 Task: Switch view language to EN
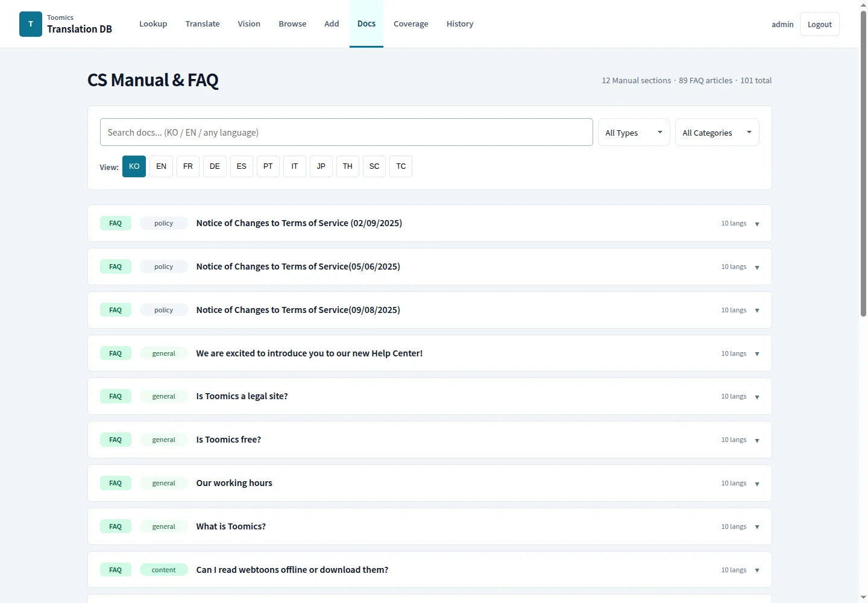tap(161, 166)
